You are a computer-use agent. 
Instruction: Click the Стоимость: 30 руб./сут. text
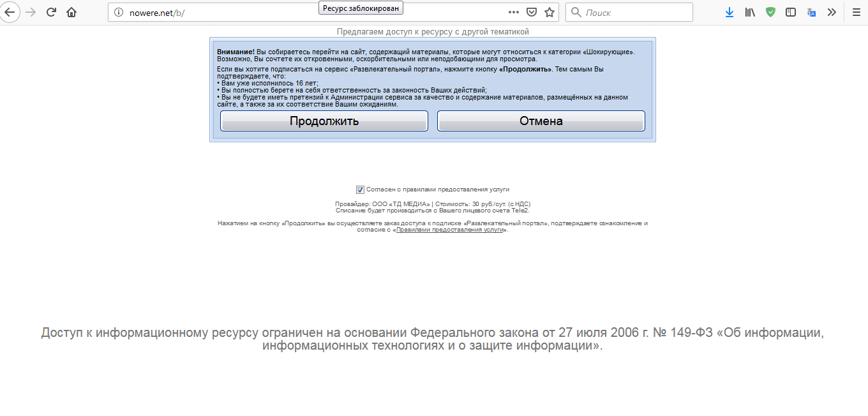[x=483, y=204]
